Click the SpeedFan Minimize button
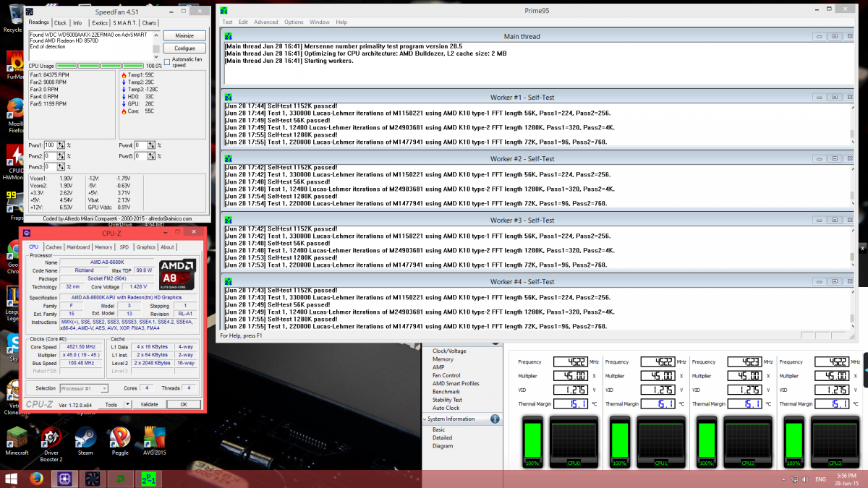The image size is (868, 488). tap(184, 35)
